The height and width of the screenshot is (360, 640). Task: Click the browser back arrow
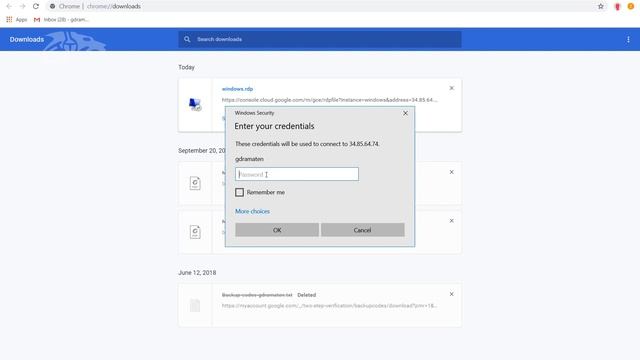[x=9, y=7]
